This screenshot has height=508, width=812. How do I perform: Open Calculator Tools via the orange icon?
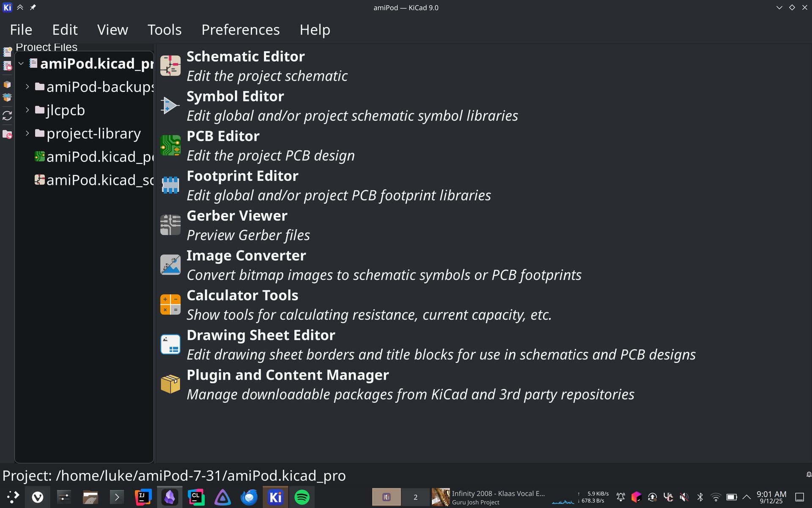170,305
